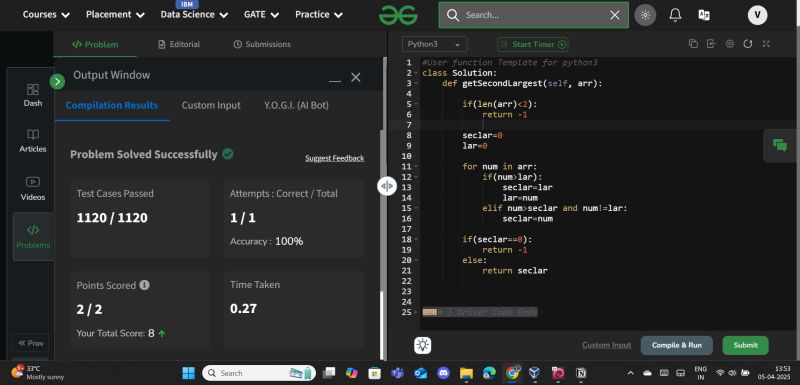Switch to the Submissions tab
Image resolution: width=800 pixels, height=385 pixels.
[x=262, y=44]
